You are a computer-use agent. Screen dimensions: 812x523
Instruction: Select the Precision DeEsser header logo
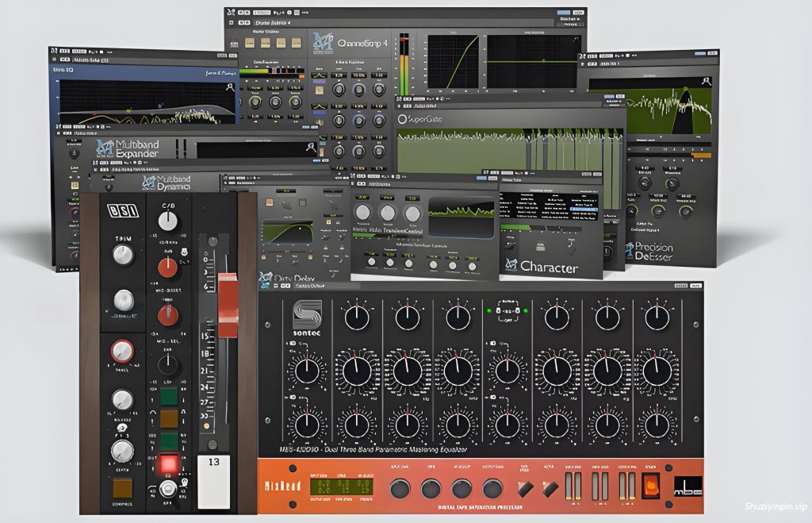(x=630, y=250)
